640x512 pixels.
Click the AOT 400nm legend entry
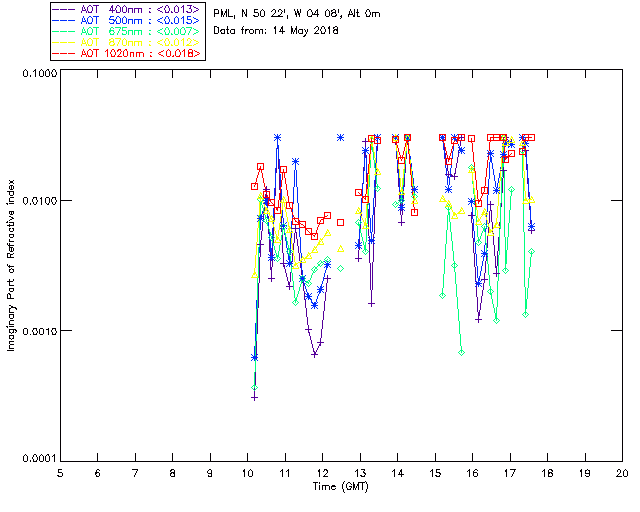point(127,9)
